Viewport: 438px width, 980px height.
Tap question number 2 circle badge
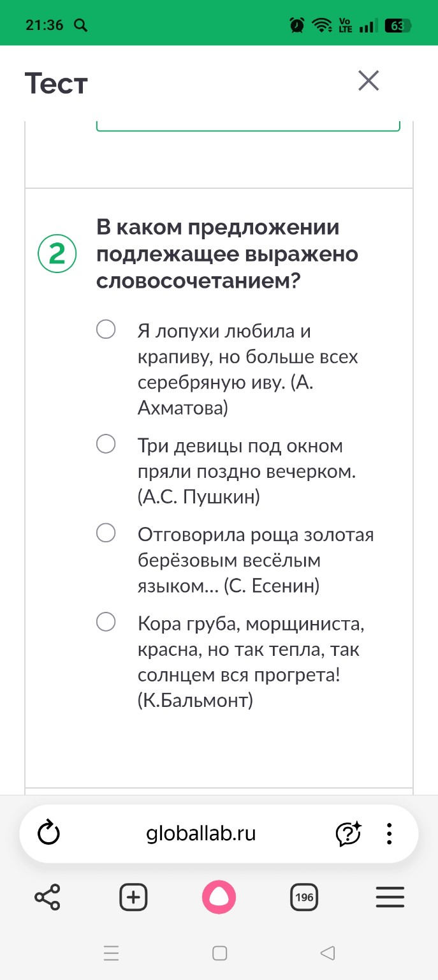56,255
